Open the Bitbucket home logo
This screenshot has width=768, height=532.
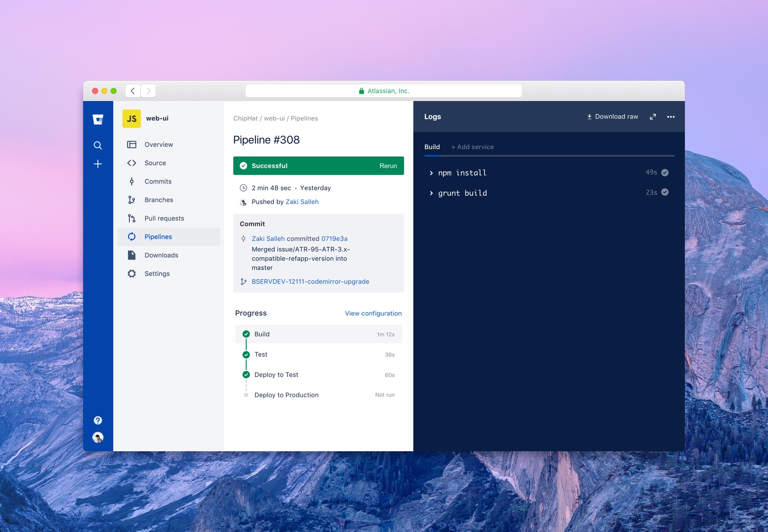[98, 120]
